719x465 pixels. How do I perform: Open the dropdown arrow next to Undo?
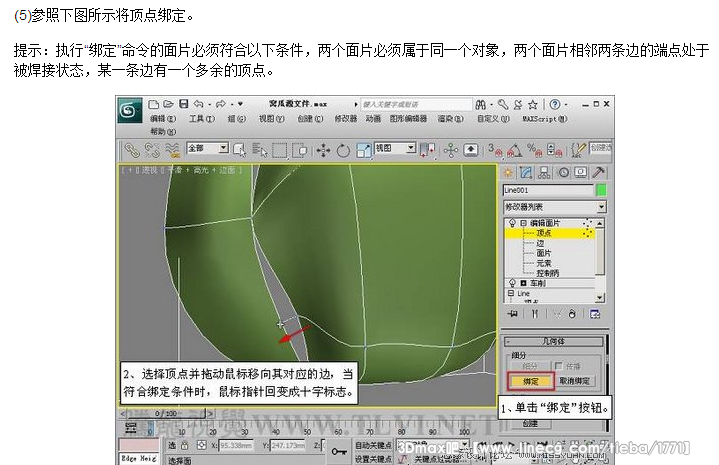coord(209,105)
